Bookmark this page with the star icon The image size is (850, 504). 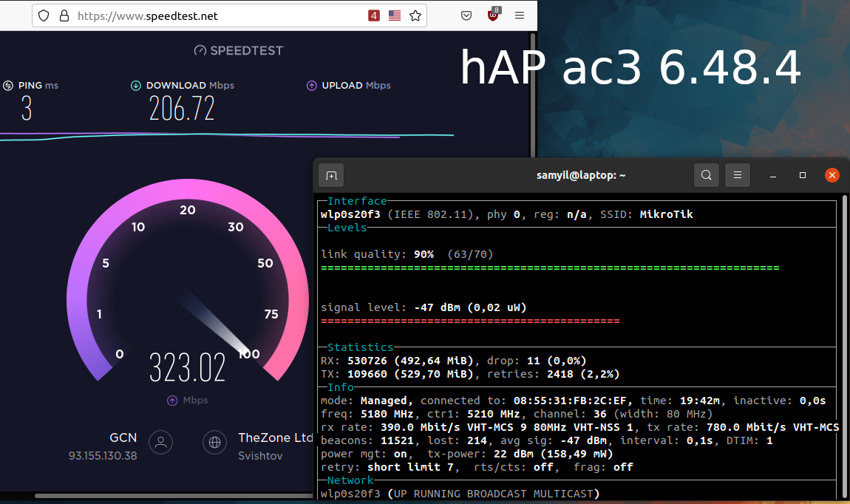(x=415, y=16)
